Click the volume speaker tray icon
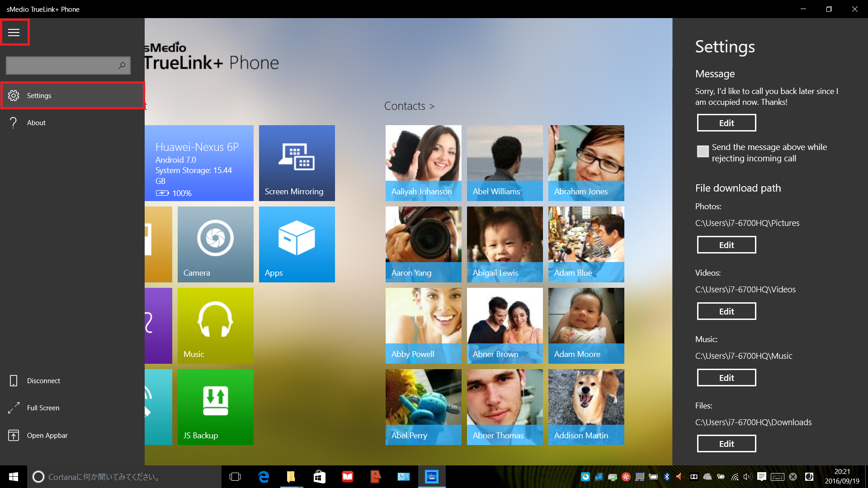The width and height of the screenshot is (868, 488). 748,477
